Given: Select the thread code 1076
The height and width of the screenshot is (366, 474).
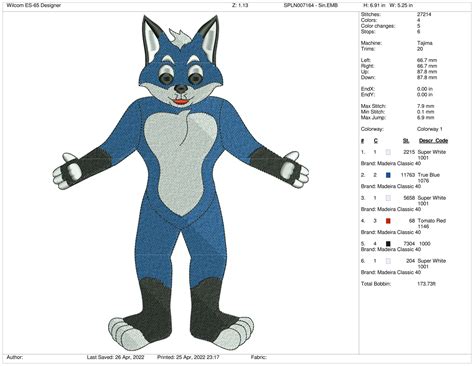Looking at the screenshot, I should [423, 181].
